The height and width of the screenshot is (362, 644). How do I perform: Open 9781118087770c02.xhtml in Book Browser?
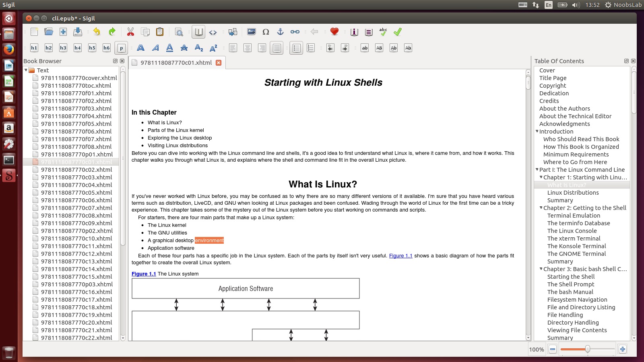click(x=76, y=170)
